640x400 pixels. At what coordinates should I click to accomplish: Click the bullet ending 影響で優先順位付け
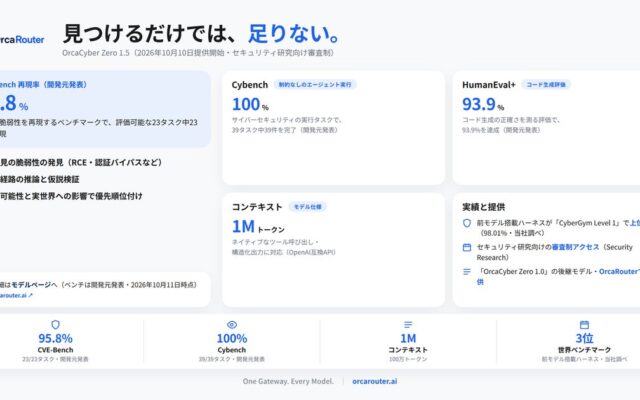pos(71,196)
